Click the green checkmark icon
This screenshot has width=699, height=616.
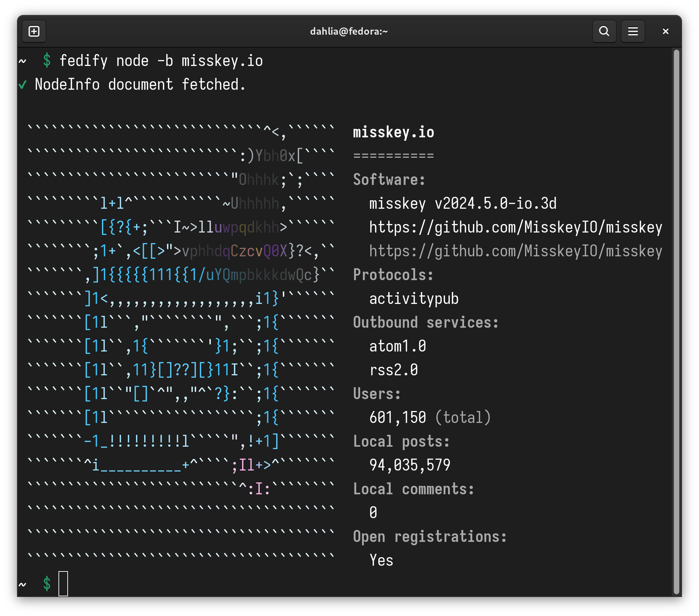pos(22,85)
